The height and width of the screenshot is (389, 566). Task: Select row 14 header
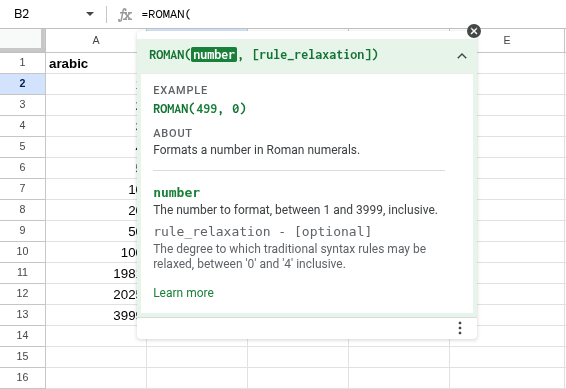pos(22,335)
